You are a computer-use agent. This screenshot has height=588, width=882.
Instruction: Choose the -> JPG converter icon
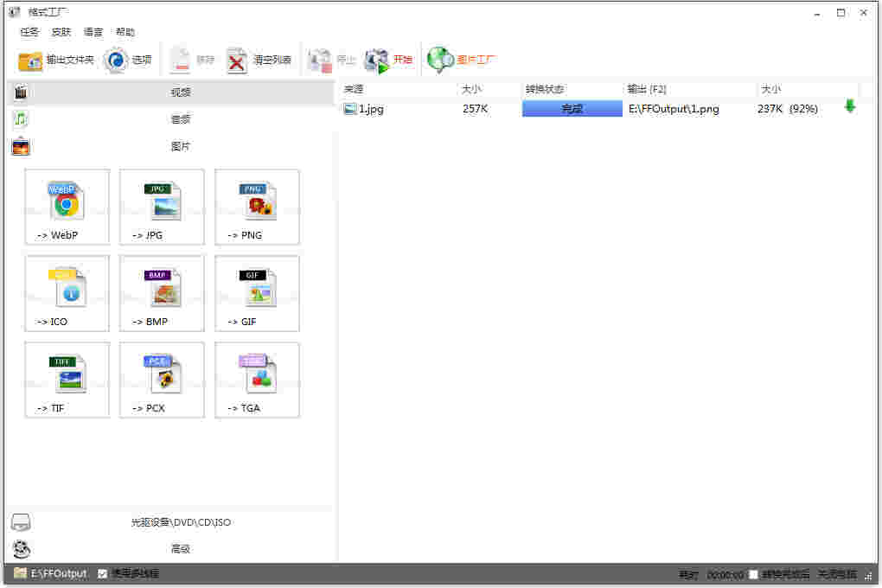click(162, 207)
